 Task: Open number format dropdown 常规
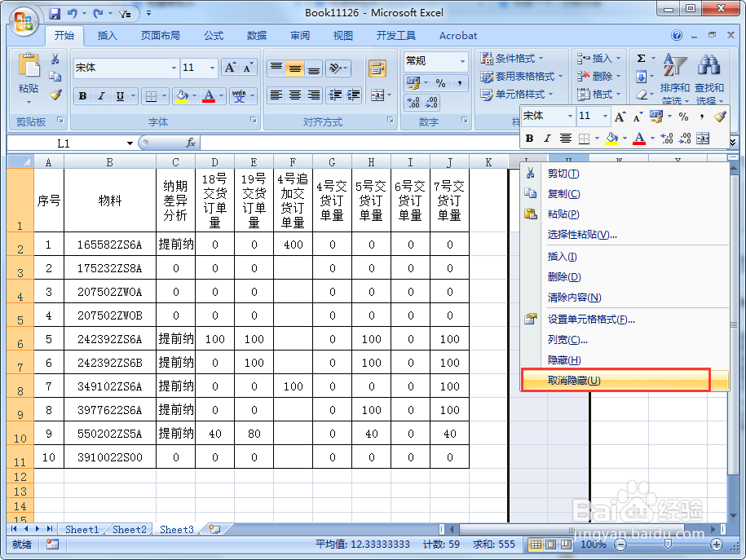(x=462, y=61)
